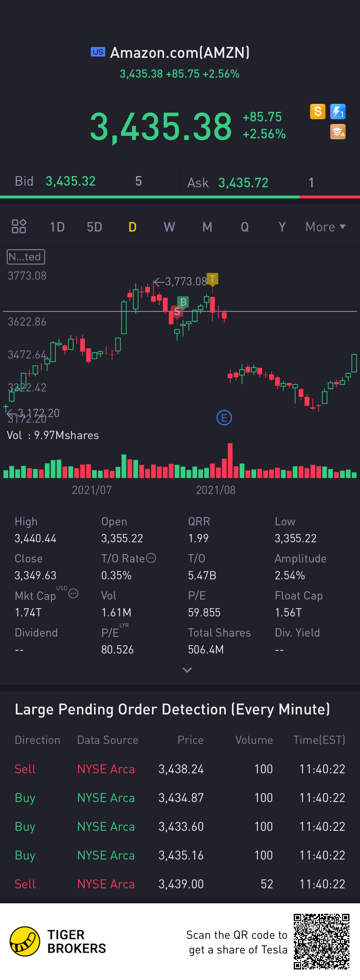360x980 pixels.
Task: Tap the orange dollar sign icon
Action: [317, 112]
